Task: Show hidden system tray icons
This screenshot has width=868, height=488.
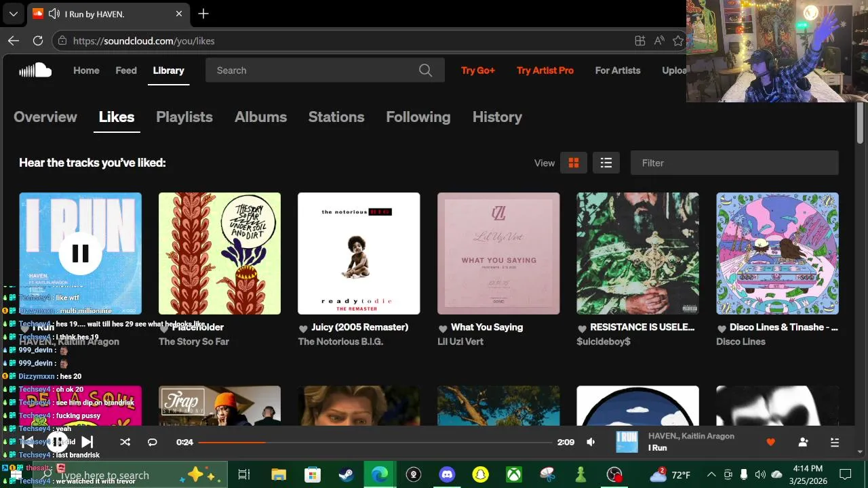Action: point(711,474)
